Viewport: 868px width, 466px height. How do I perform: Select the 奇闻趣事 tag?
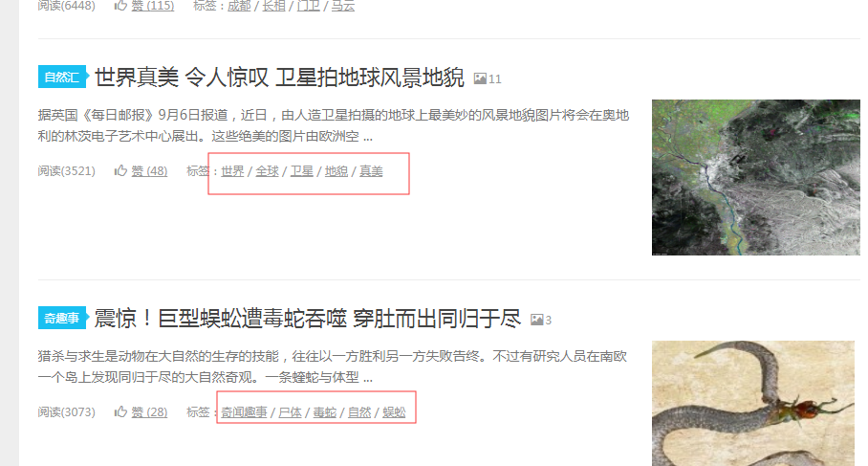click(x=244, y=412)
